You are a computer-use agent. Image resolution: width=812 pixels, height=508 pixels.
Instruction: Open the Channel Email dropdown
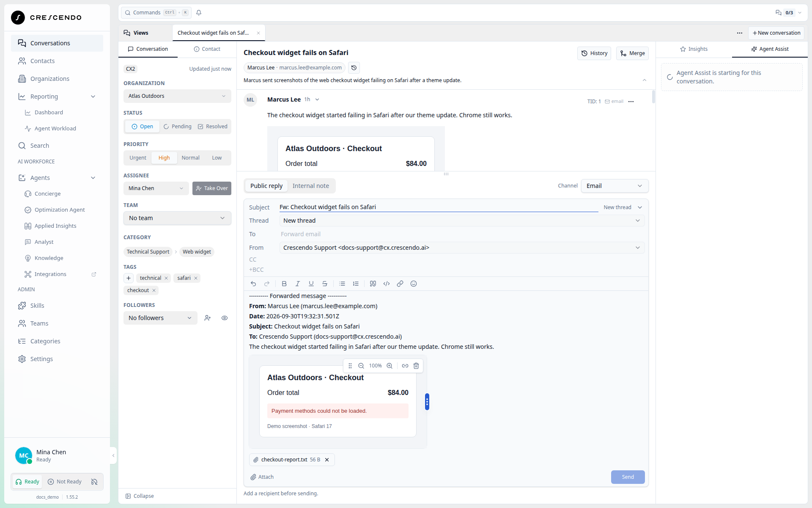tap(614, 186)
